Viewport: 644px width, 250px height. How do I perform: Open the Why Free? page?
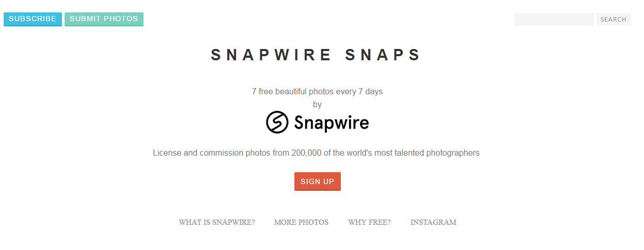pyautogui.click(x=369, y=223)
